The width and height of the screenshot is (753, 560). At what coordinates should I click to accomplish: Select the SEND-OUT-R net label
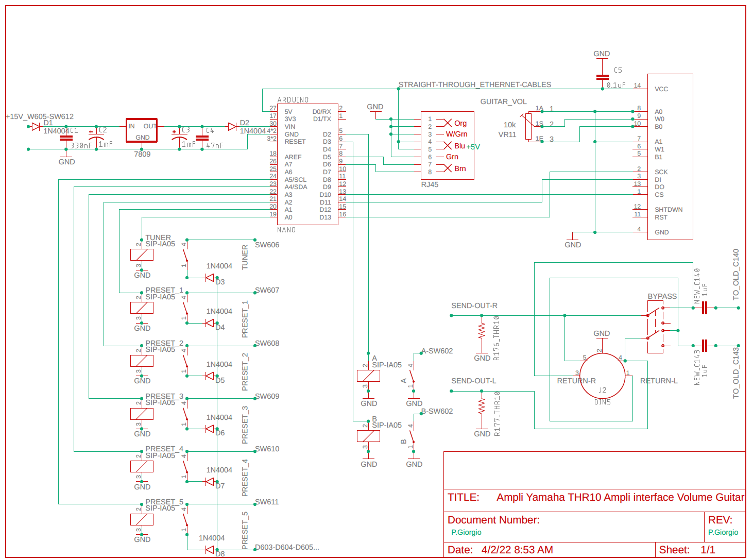click(474, 306)
